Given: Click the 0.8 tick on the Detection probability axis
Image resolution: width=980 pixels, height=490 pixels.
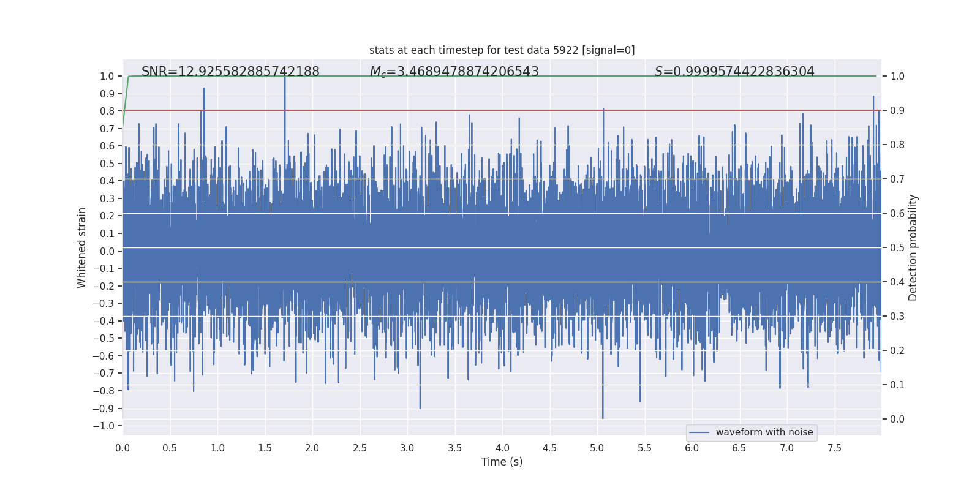Looking at the screenshot, I should 897,145.
